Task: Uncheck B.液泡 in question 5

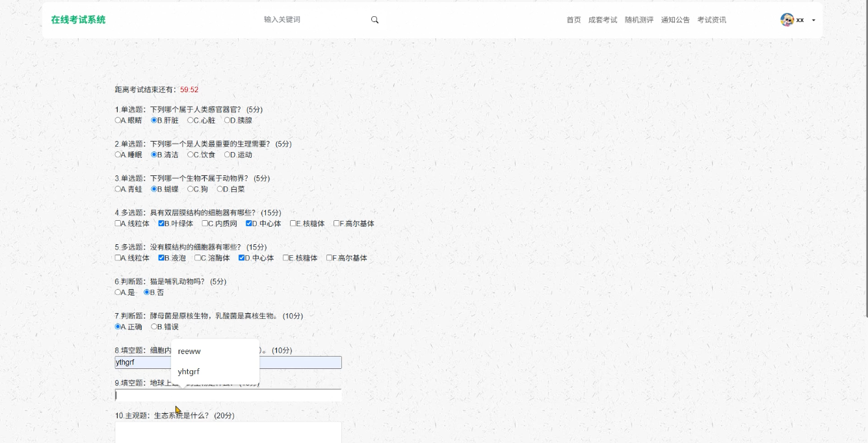Action: pyautogui.click(x=161, y=258)
